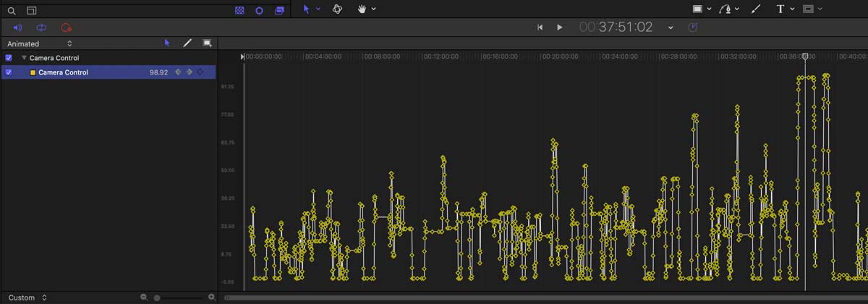The height and width of the screenshot is (304, 868).
Task: Open the Custom curve view popup
Action: coord(28,297)
